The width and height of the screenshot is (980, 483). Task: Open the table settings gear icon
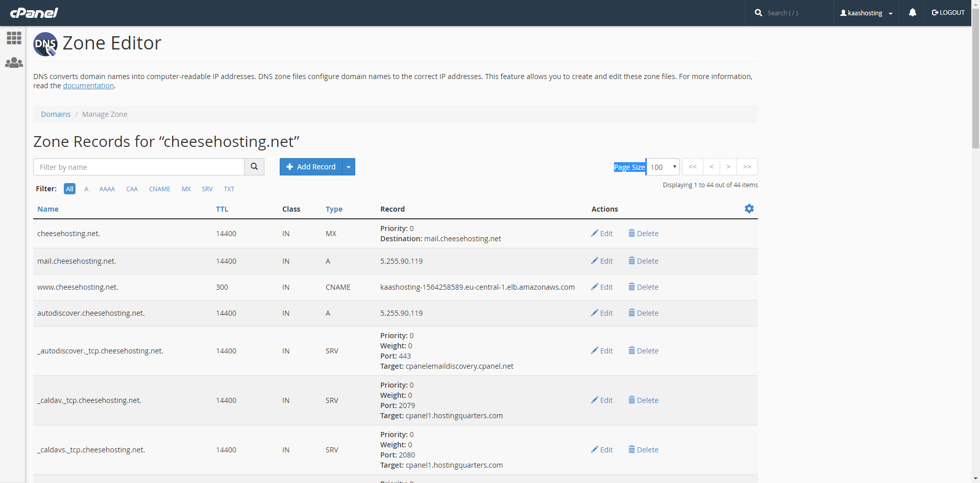tap(749, 209)
